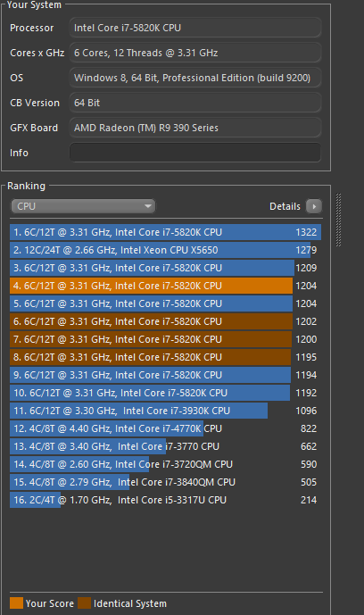
Task: Select ranking entry 11 i7-3930K CPU
Action: [x=165, y=411]
